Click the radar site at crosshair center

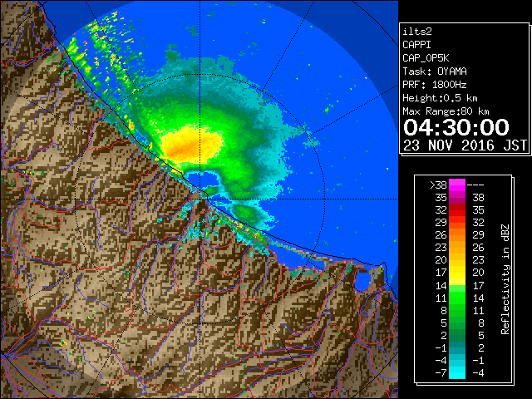200,199
